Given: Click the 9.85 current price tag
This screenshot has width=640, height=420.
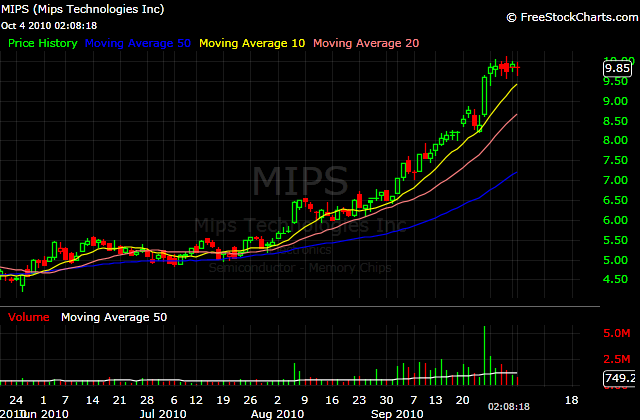Looking at the screenshot, I should 617,68.
